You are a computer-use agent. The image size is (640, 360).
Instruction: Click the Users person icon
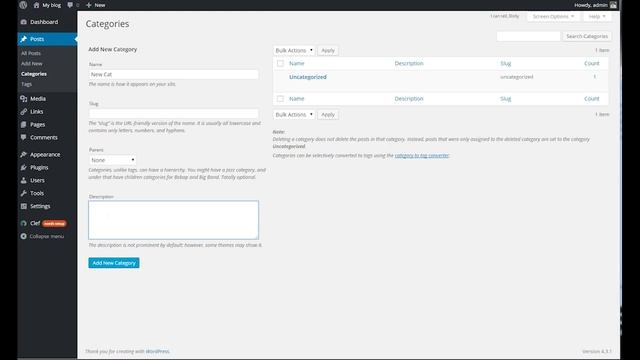click(x=24, y=180)
